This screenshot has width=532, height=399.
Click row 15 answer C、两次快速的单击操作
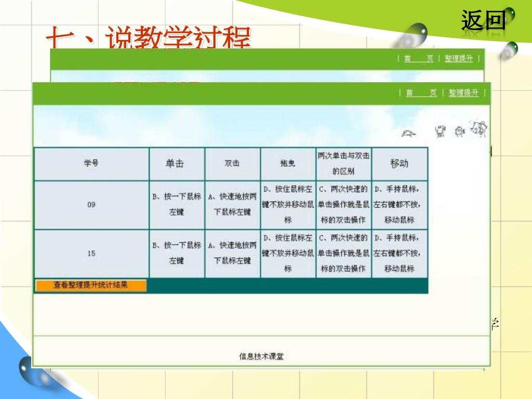(x=344, y=254)
